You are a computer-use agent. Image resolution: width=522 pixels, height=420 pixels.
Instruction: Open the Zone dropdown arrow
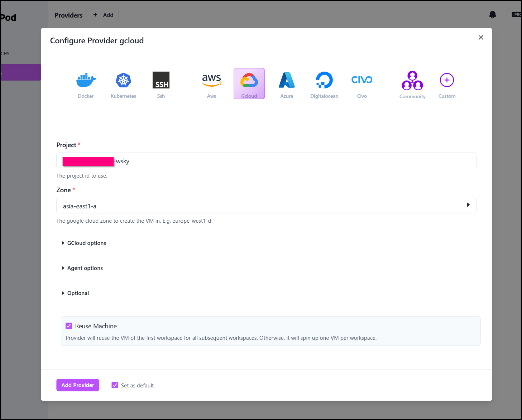pyautogui.click(x=468, y=205)
